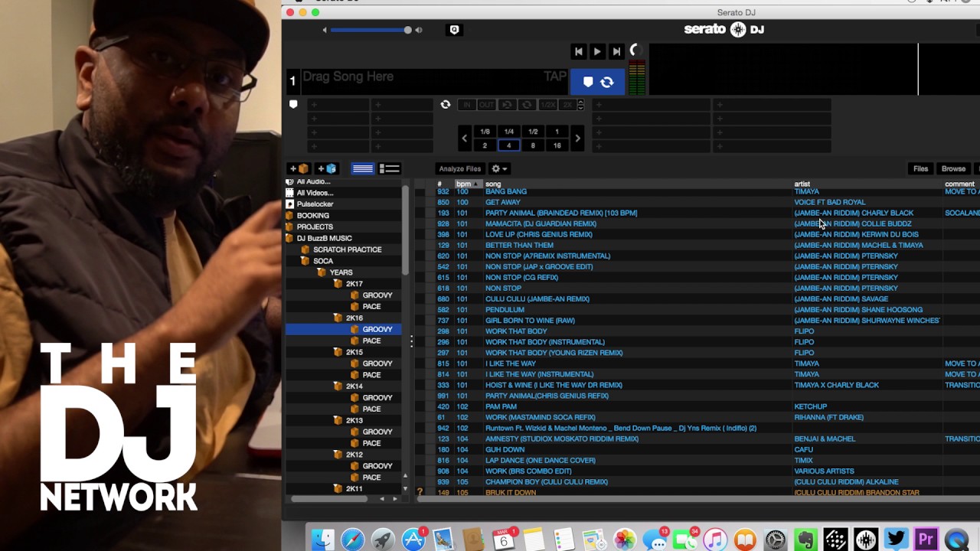
Task: Jump to the previous track in deck 1
Action: click(579, 51)
